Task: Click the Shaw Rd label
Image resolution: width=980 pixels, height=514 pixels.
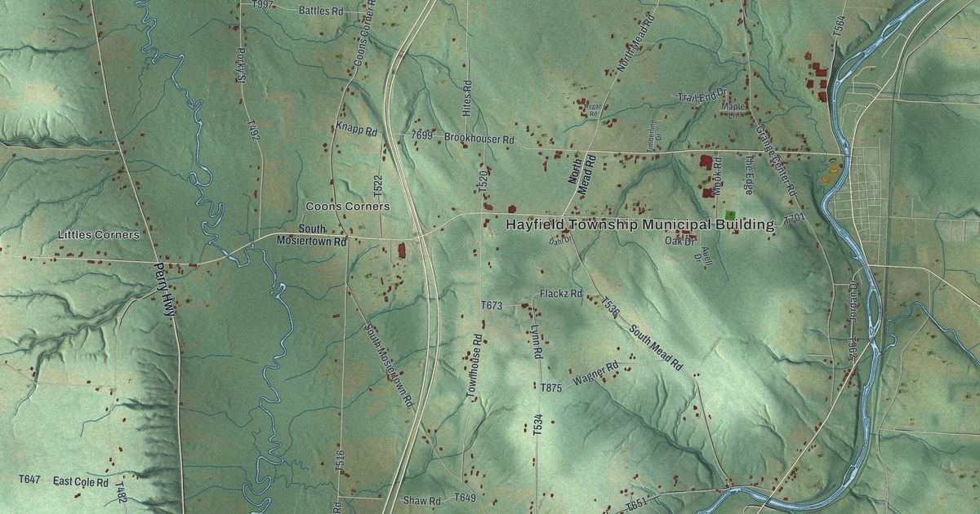Action: [x=422, y=500]
